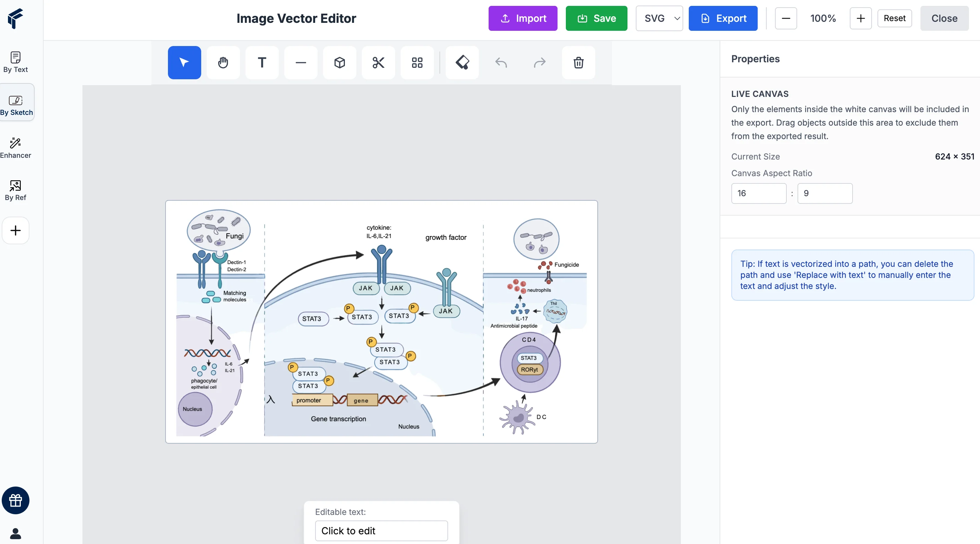Select the 3D cube shape tool

coord(339,62)
